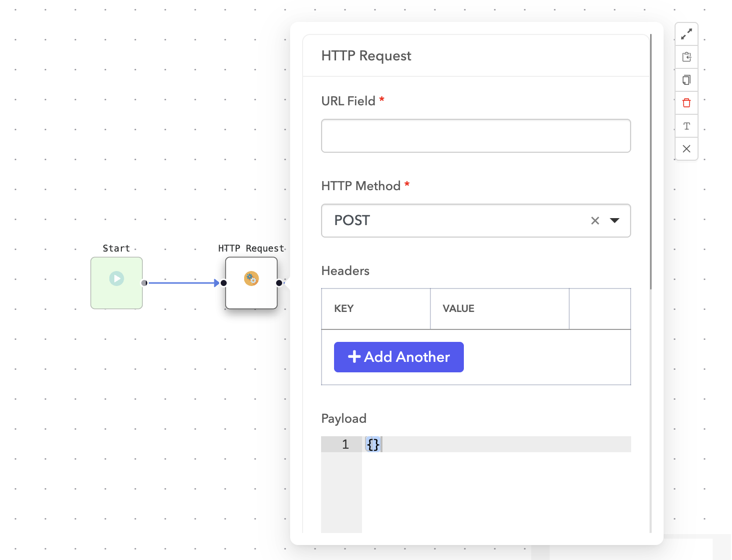Click the HTTP Request panel title

(366, 55)
